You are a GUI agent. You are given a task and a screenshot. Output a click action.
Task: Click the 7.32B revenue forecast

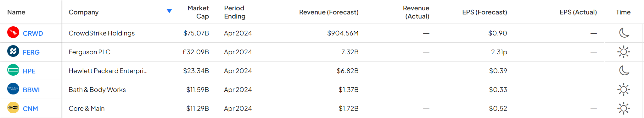[x=350, y=52]
